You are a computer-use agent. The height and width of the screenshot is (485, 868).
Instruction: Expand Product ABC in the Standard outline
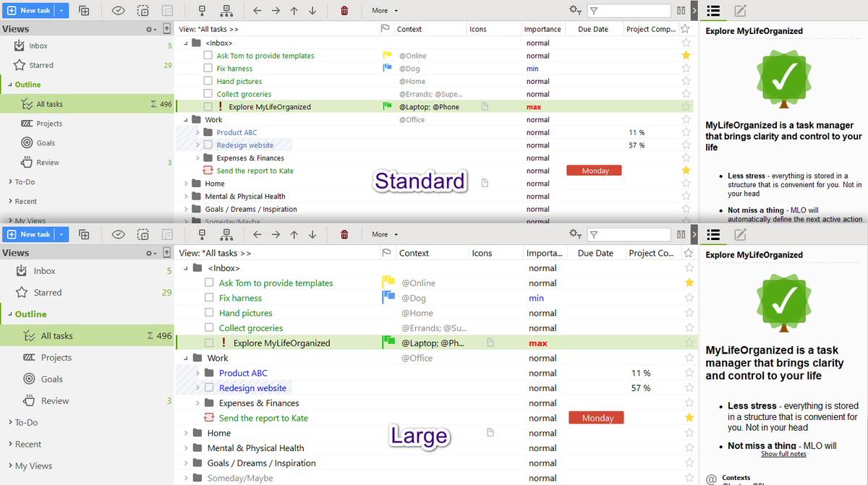pyautogui.click(x=197, y=132)
